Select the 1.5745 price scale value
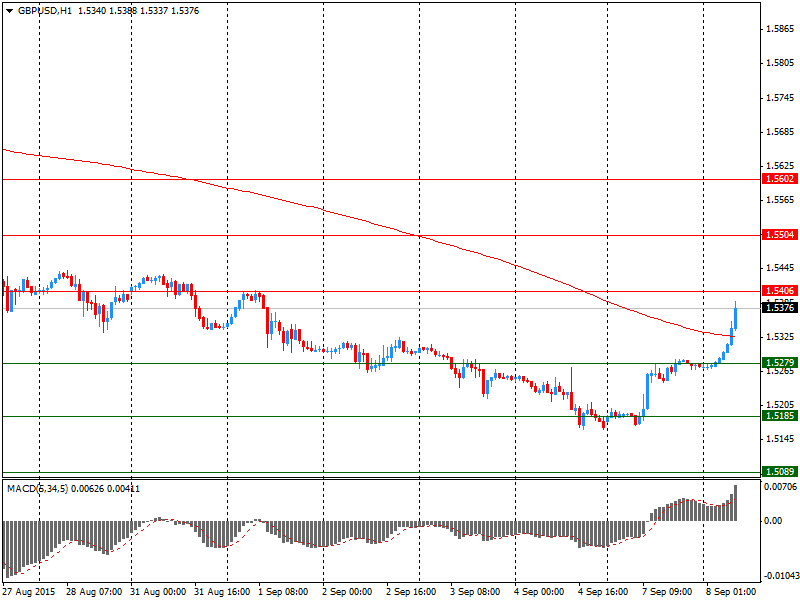Viewport: 800px width, 600px height. coord(780,98)
